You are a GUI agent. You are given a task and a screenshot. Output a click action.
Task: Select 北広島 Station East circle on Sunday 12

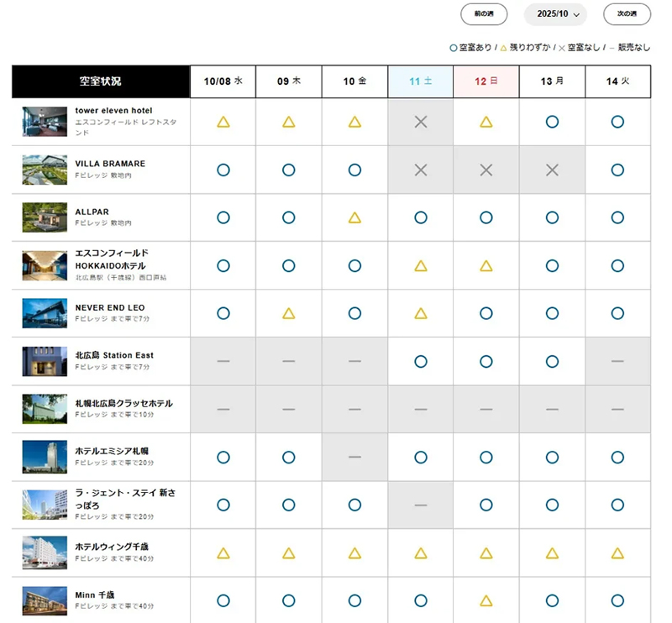pyautogui.click(x=486, y=361)
